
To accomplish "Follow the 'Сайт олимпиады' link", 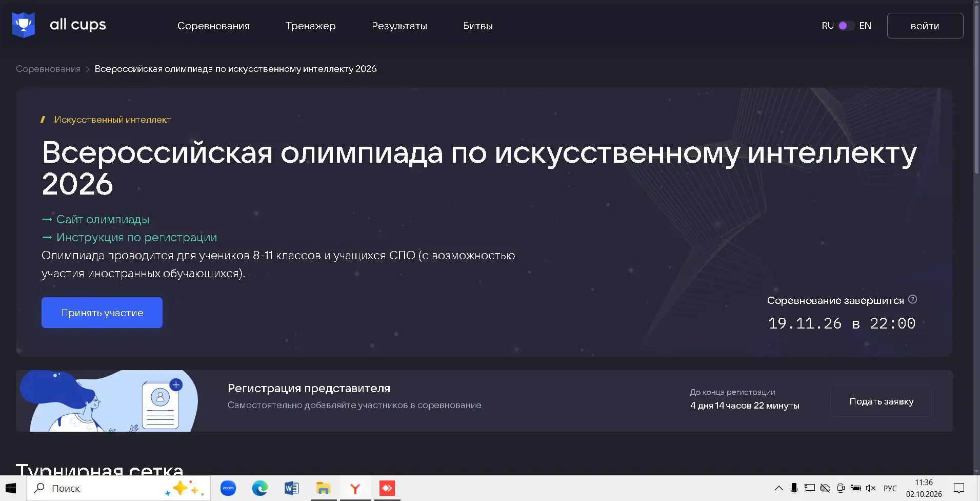I will [x=103, y=219].
